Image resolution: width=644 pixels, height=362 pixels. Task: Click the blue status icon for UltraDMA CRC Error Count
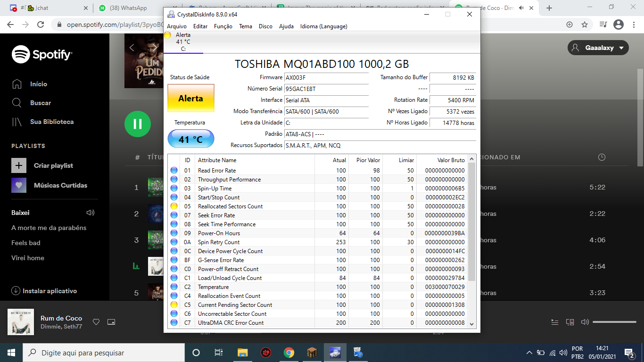click(174, 322)
